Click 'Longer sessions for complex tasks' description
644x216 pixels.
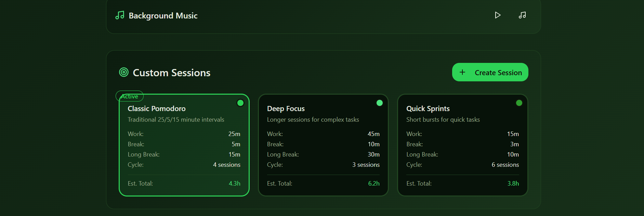point(313,120)
